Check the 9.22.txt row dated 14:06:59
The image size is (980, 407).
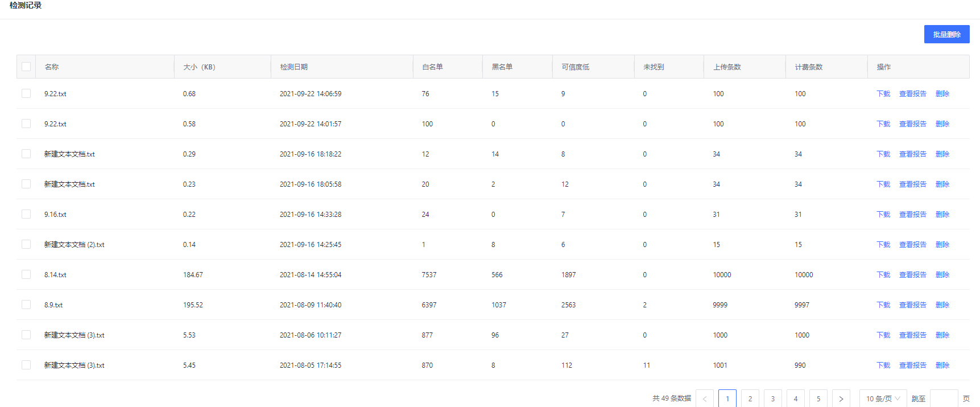click(26, 93)
